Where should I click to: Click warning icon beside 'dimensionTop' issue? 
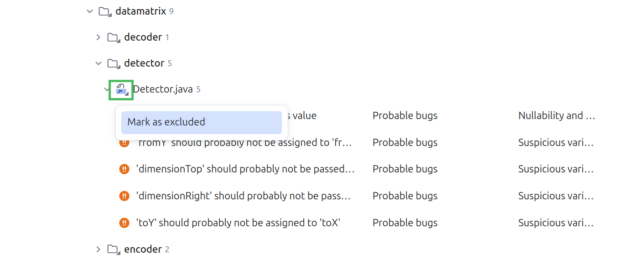[x=124, y=169]
